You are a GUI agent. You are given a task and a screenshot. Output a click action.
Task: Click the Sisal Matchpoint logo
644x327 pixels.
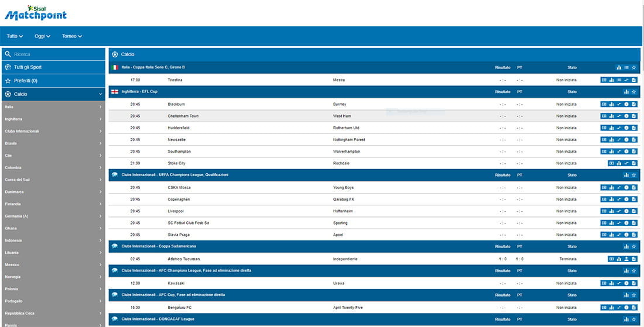click(35, 13)
